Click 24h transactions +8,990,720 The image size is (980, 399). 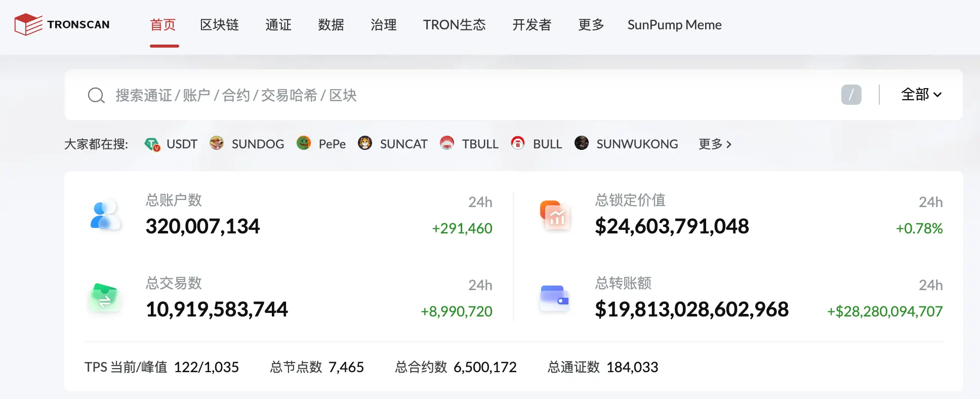click(x=457, y=311)
